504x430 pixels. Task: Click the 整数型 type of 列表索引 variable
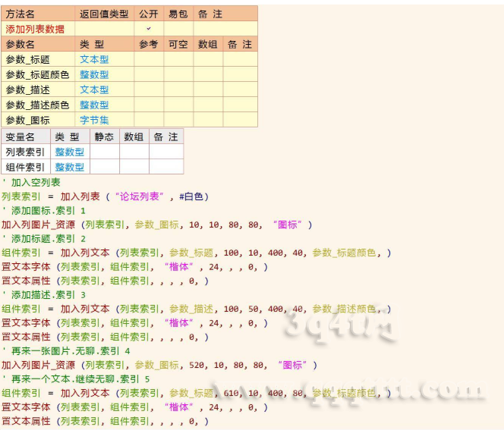69,152
